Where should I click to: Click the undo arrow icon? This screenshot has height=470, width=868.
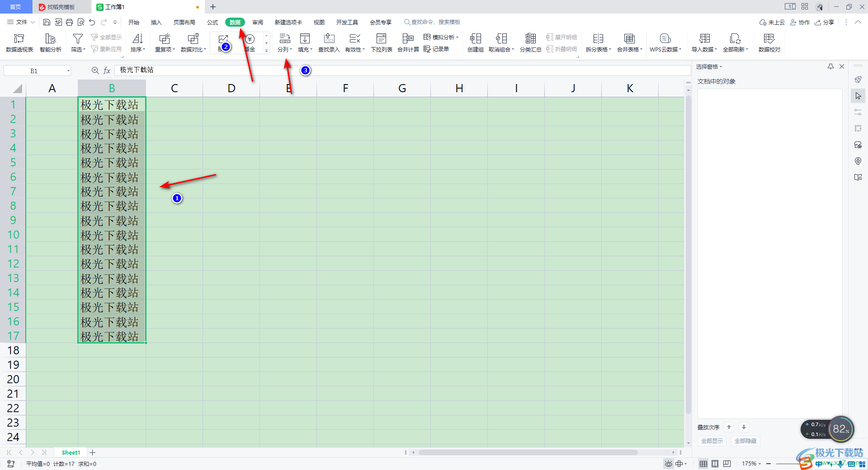[92, 22]
